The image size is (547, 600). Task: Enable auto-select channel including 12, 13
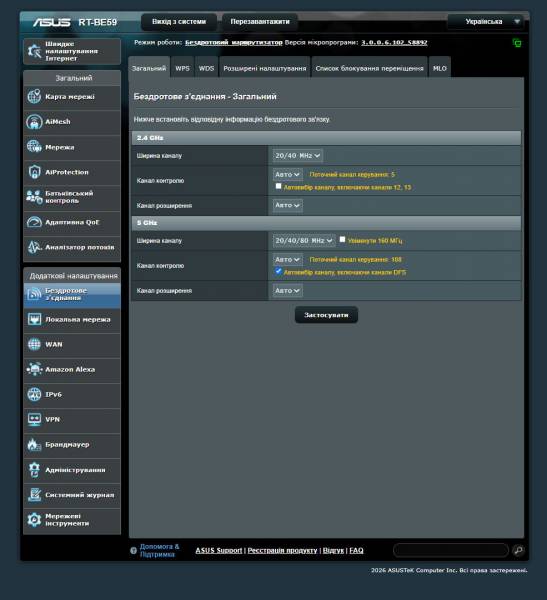(278, 186)
